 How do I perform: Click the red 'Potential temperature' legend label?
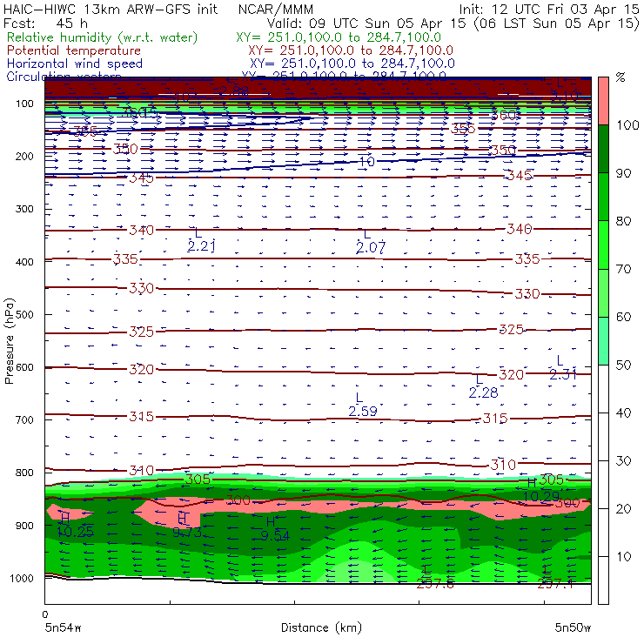(74, 50)
